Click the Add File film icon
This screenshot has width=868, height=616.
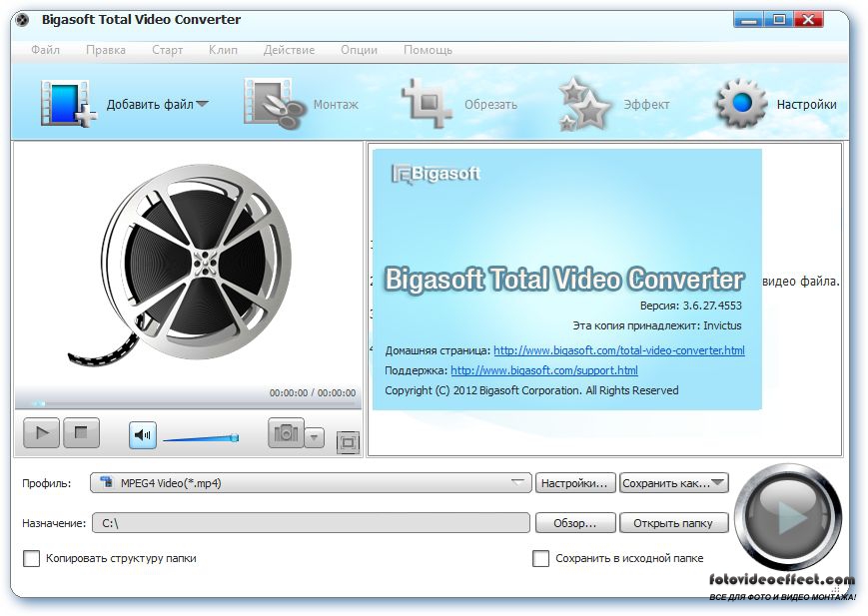[x=68, y=103]
